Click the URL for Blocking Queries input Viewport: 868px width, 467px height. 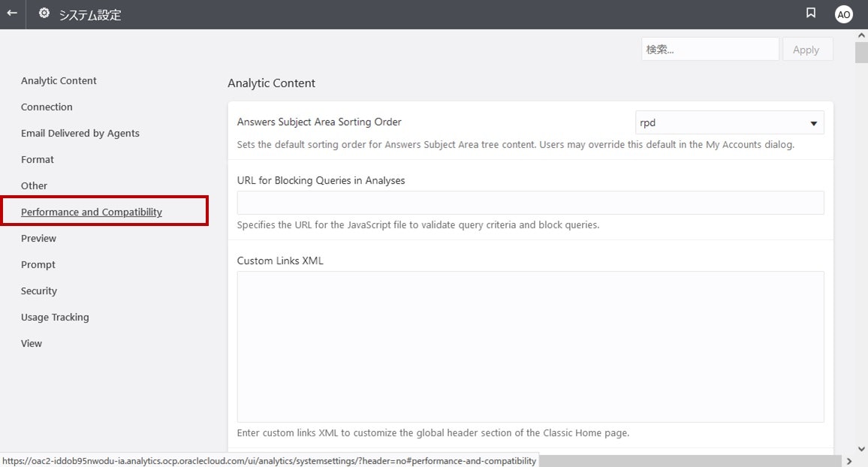(530, 203)
